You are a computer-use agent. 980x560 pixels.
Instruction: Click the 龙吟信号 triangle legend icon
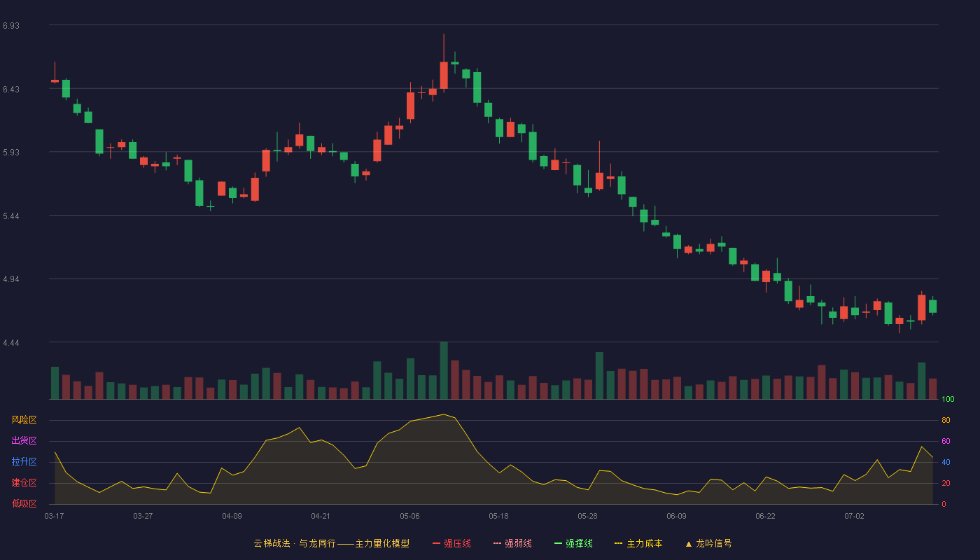pos(689,543)
